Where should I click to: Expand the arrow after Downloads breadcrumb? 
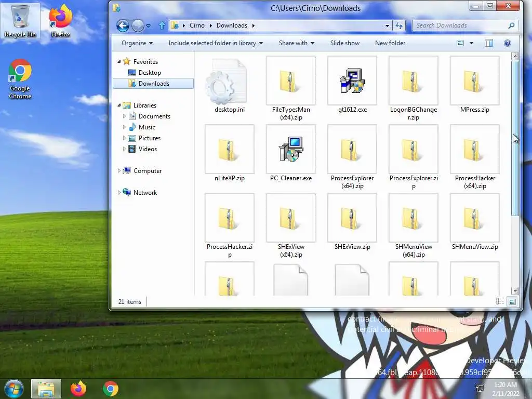(253, 25)
